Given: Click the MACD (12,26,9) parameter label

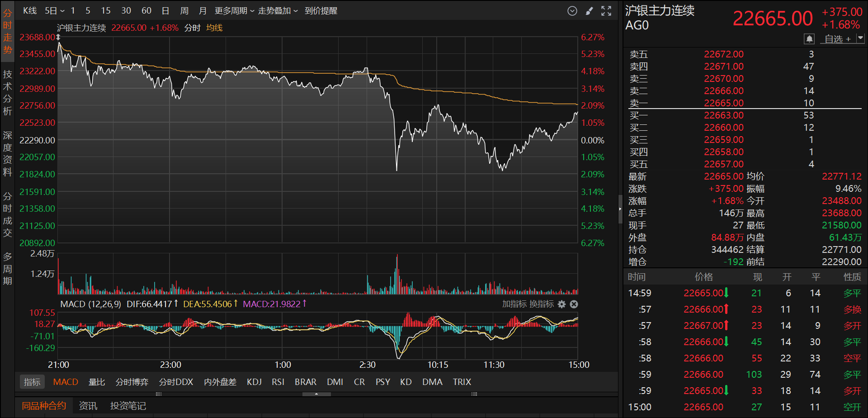Looking at the screenshot, I should (91, 304).
